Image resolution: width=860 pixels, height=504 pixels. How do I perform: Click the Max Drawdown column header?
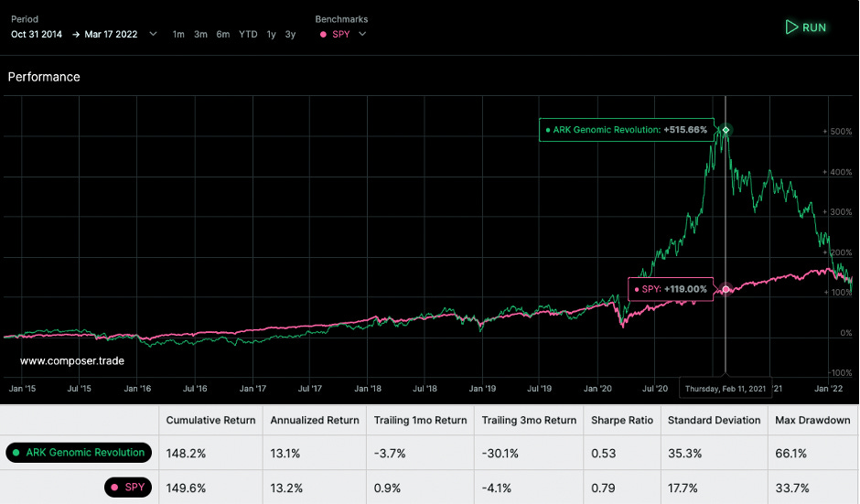coord(812,420)
